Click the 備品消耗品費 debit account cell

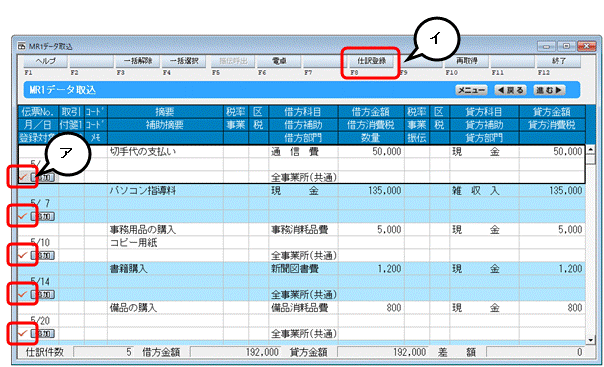pyautogui.click(x=304, y=307)
